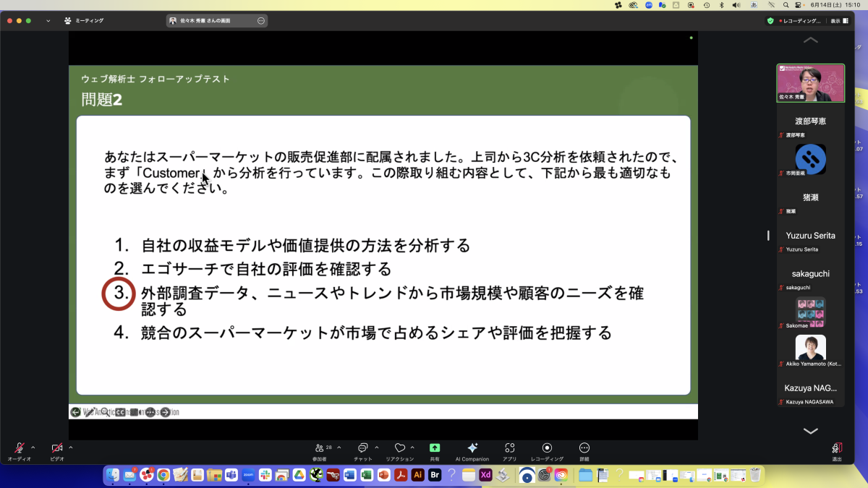Start screen sharing with the green 共有 button

click(435, 448)
